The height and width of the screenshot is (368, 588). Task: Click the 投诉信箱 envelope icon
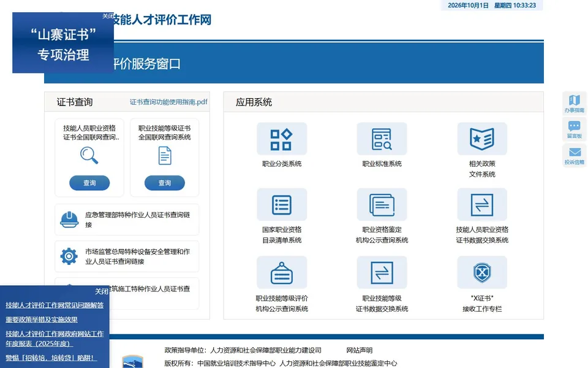click(x=574, y=155)
